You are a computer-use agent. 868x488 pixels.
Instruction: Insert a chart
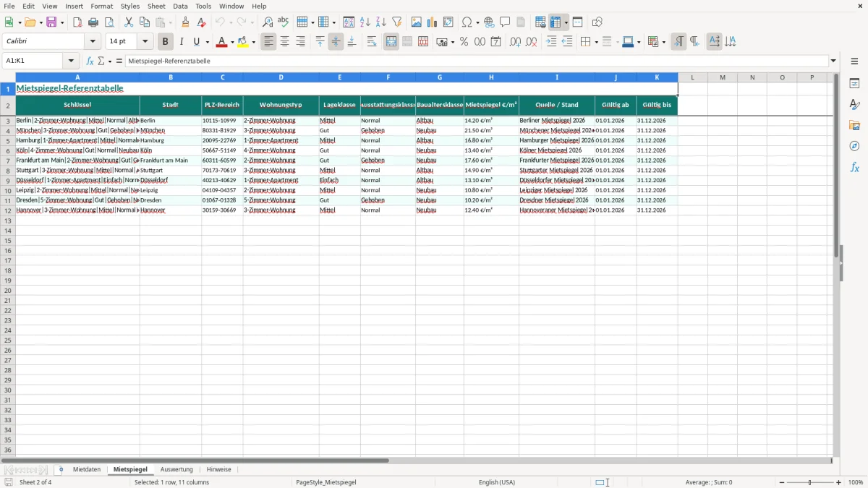coord(433,22)
